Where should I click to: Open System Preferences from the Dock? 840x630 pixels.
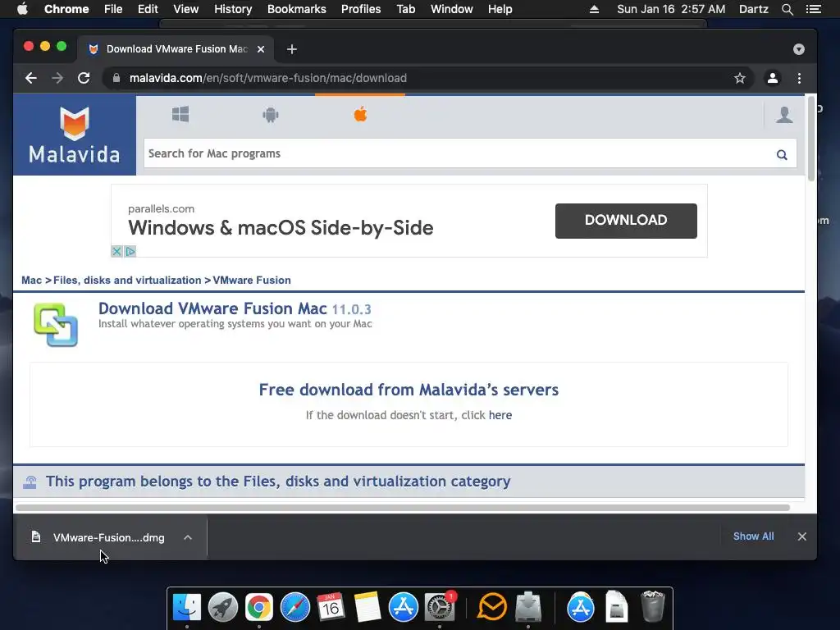click(440, 608)
